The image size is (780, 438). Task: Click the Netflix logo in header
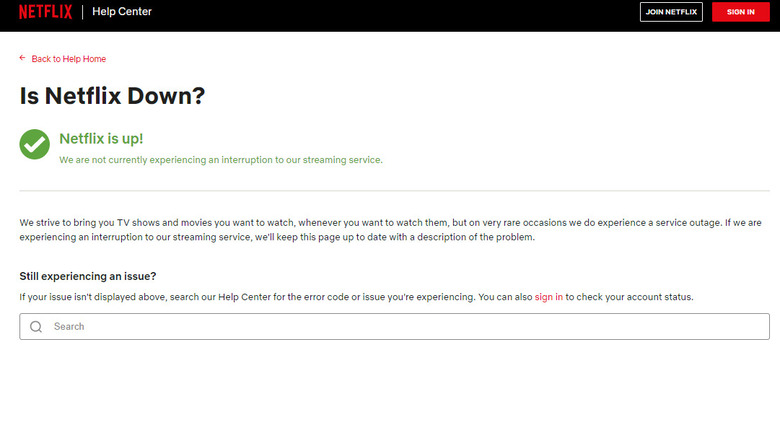(45, 11)
